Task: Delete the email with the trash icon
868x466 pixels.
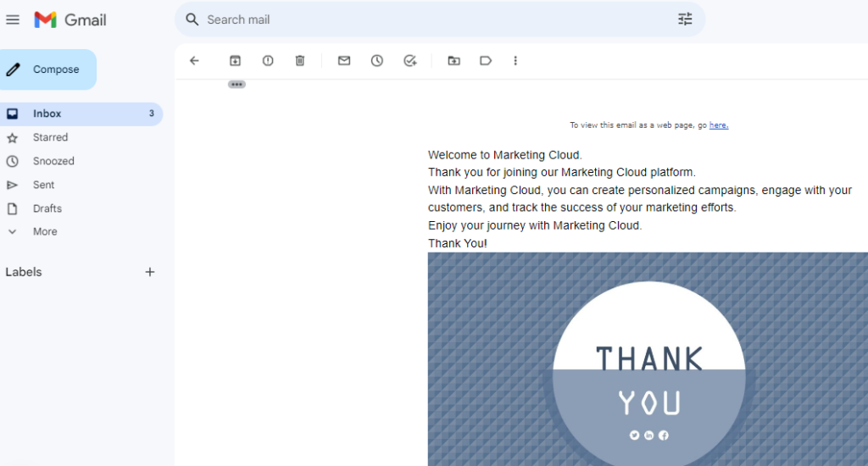Action: (300, 61)
